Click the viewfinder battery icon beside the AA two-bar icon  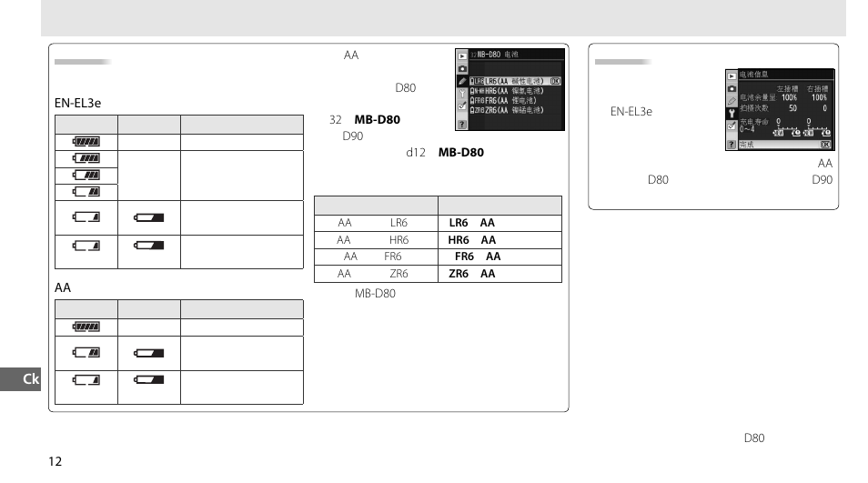[149, 353]
